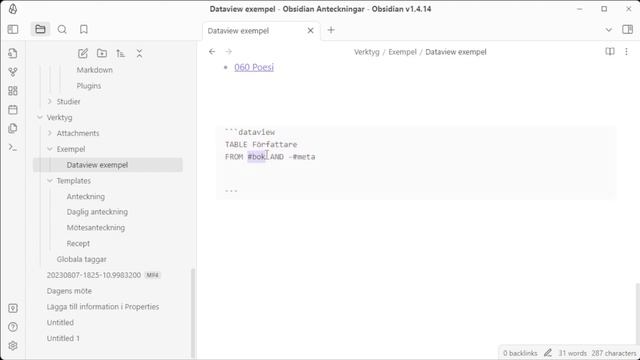The image size is (640, 360).
Task: Click Verktyg in the breadcrumb
Action: (x=367, y=52)
